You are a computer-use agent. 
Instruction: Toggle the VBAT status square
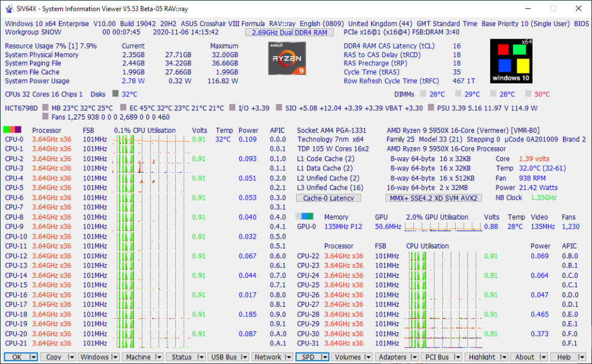(395, 108)
